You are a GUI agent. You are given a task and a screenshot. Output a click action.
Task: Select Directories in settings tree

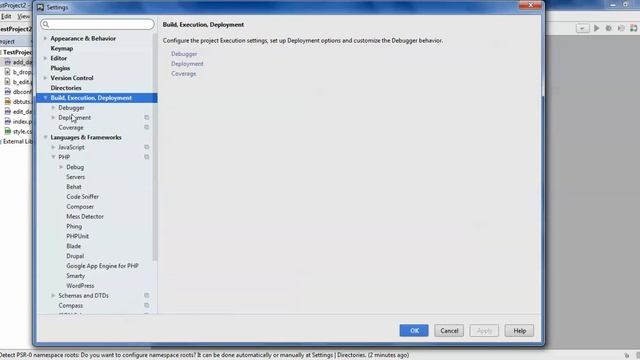pyautogui.click(x=66, y=88)
